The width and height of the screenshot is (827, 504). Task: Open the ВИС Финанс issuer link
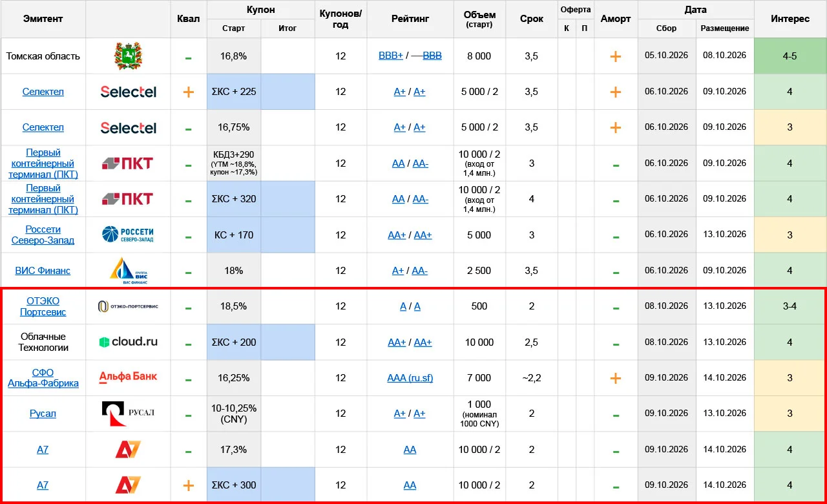[43, 271]
